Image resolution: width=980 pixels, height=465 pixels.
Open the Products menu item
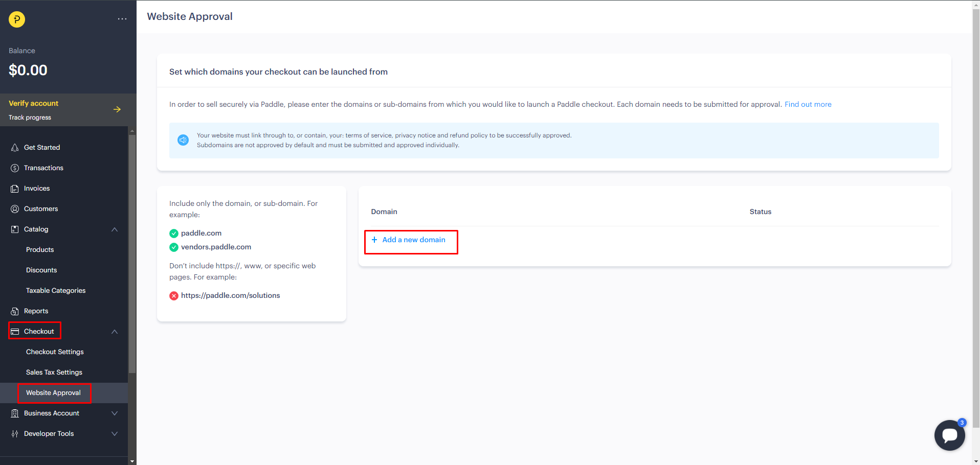point(40,250)
